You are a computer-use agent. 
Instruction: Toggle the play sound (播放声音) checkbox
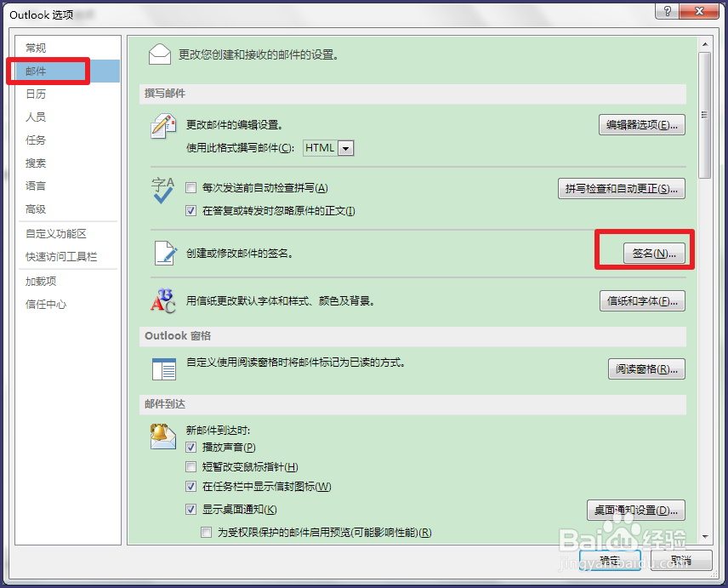pos(191,448)
